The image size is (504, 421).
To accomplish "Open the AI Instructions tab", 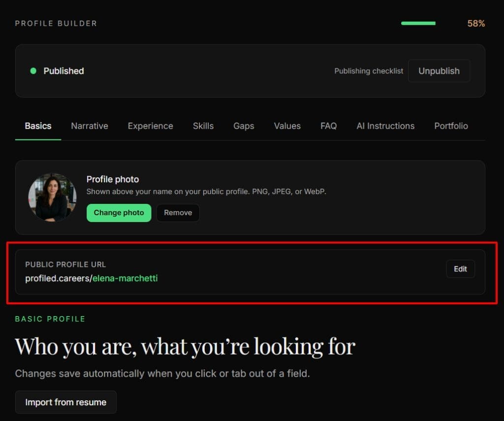I will click(385, 126).
